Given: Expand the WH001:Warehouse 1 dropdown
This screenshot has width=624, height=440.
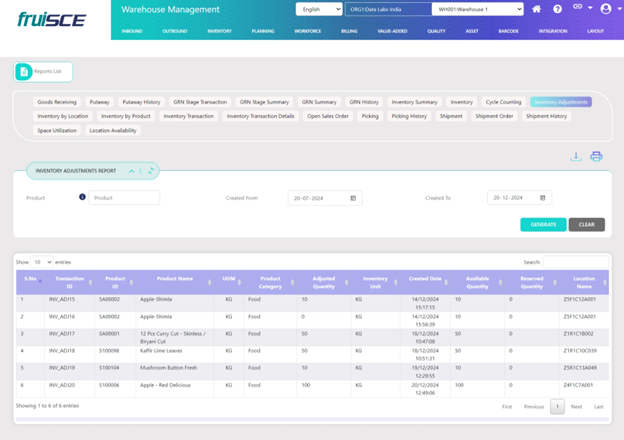Looking at the screenshot, I should coord(478,9).
